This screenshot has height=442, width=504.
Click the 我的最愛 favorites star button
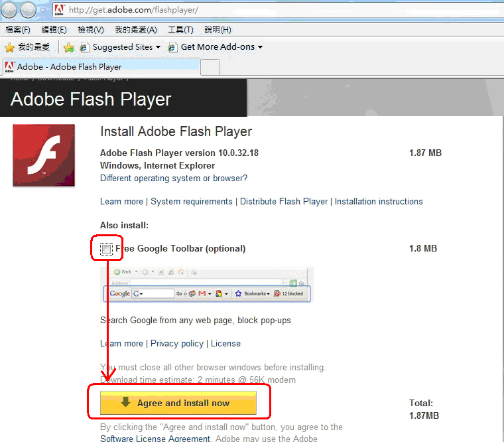click(27, 47)
